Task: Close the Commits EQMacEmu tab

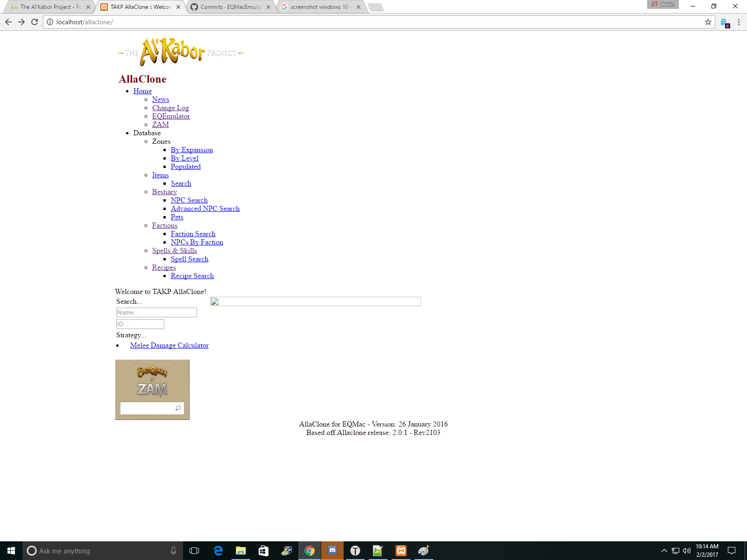Action: click(268, 7)
